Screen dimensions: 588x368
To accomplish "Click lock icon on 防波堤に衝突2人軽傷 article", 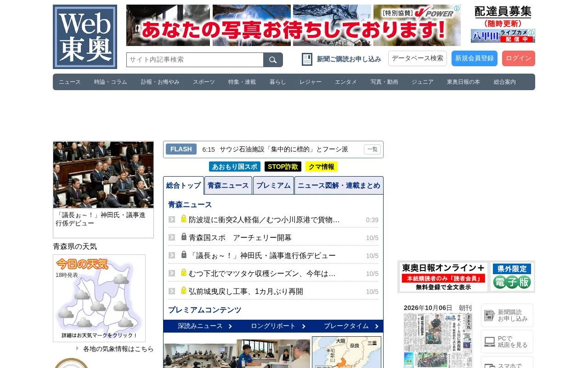I will point(184,219).
